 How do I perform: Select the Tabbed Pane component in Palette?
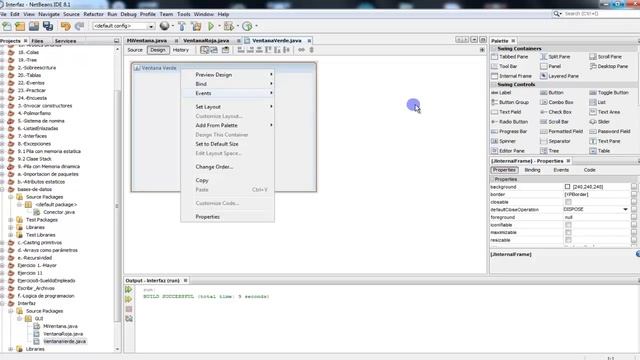(509, 57)
